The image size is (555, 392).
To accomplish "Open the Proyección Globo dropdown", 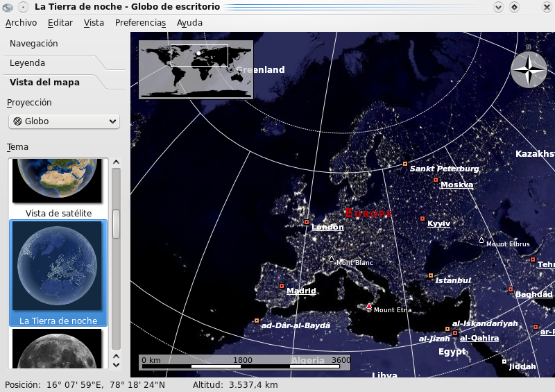I will point(64,121).
